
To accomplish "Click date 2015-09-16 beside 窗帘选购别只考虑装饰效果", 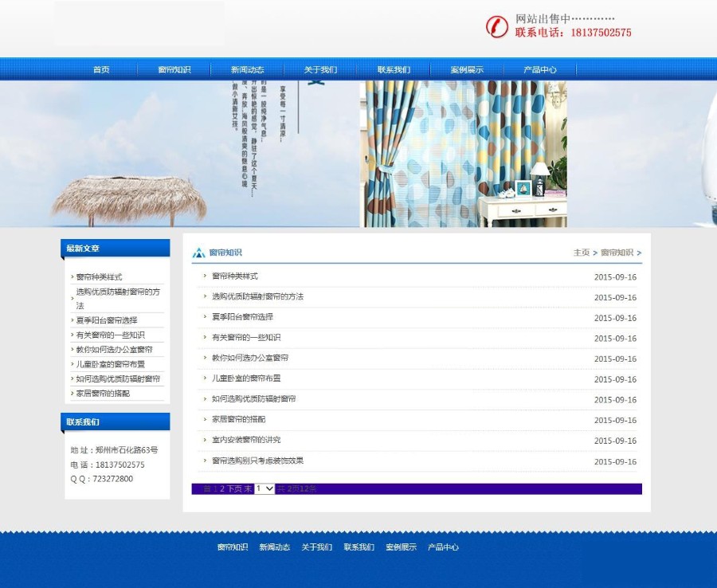I will coord(615,461).
